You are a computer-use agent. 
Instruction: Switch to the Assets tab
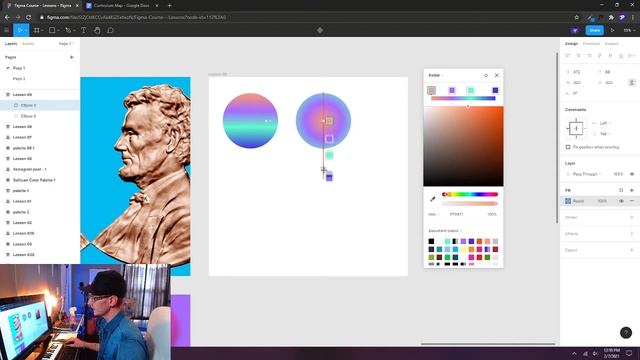pos(28,44)
